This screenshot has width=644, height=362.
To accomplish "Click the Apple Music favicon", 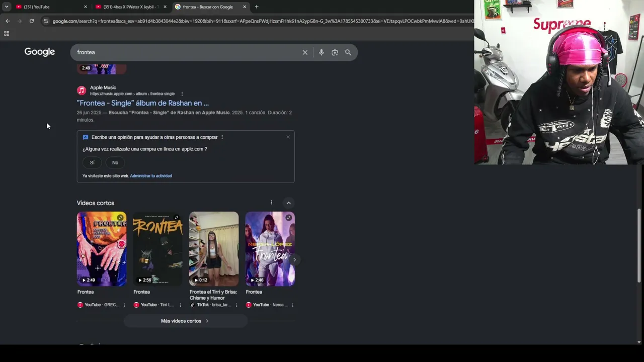I will click(x=82, y=90).
